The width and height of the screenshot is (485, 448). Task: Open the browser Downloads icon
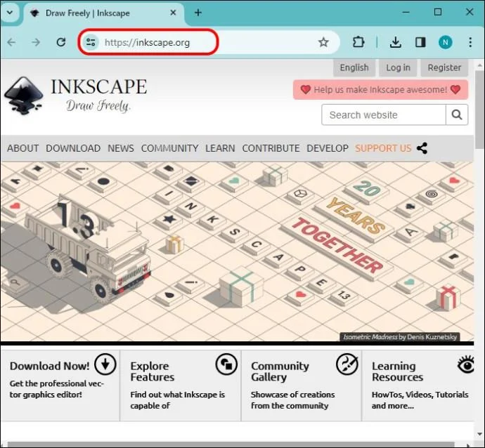395,42
